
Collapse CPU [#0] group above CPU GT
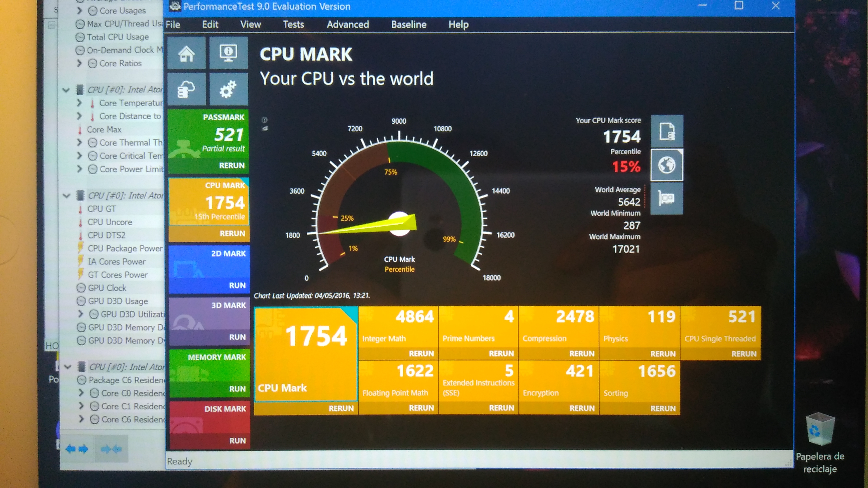[x=66, y=196]
